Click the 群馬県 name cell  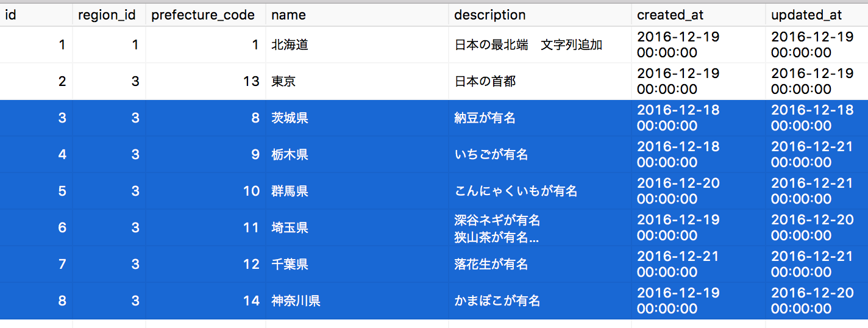coord(357,191)
